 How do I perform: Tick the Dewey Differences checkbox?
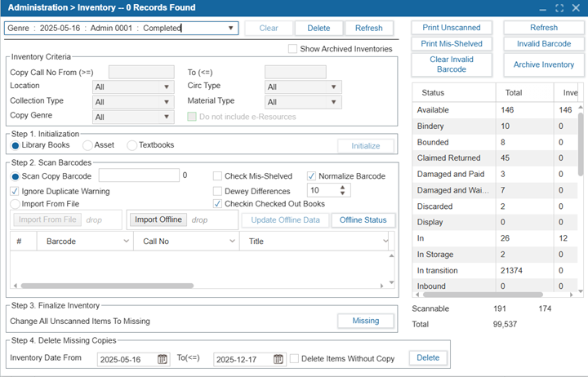click(x=217, y=191)
